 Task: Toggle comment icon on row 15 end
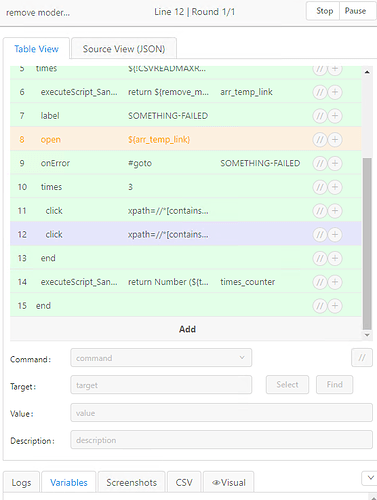[x=320, y=306]
